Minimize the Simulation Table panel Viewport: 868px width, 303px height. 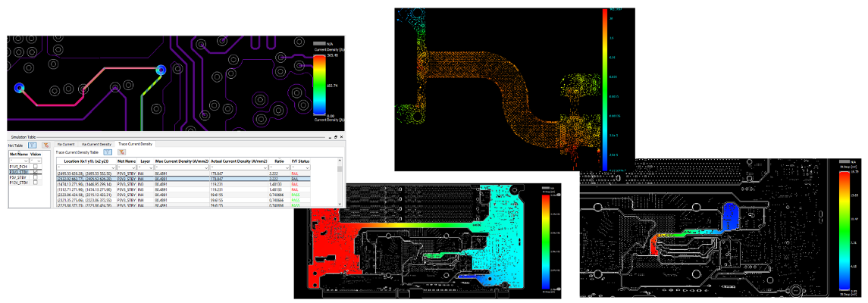tap(330, 138)
